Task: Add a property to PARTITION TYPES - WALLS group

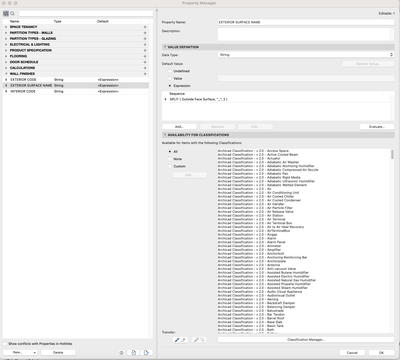Action: click(x=145, y=33)
